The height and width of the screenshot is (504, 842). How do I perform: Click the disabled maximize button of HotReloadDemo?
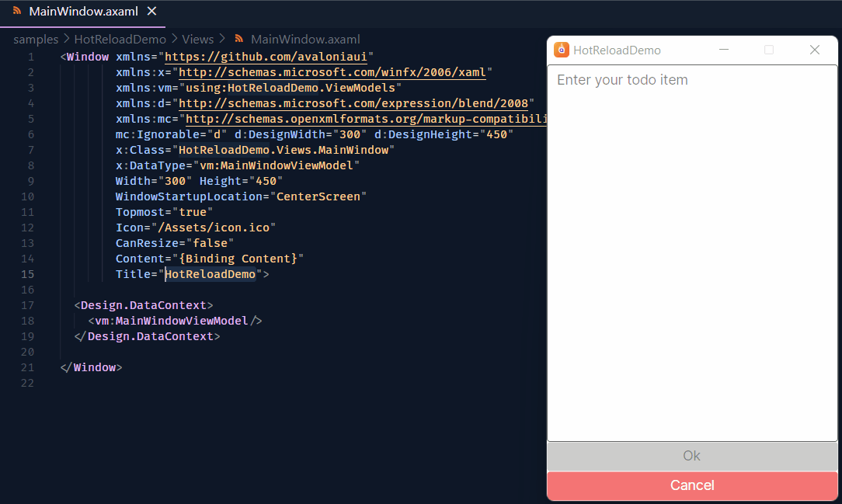[x=769, y=50]
